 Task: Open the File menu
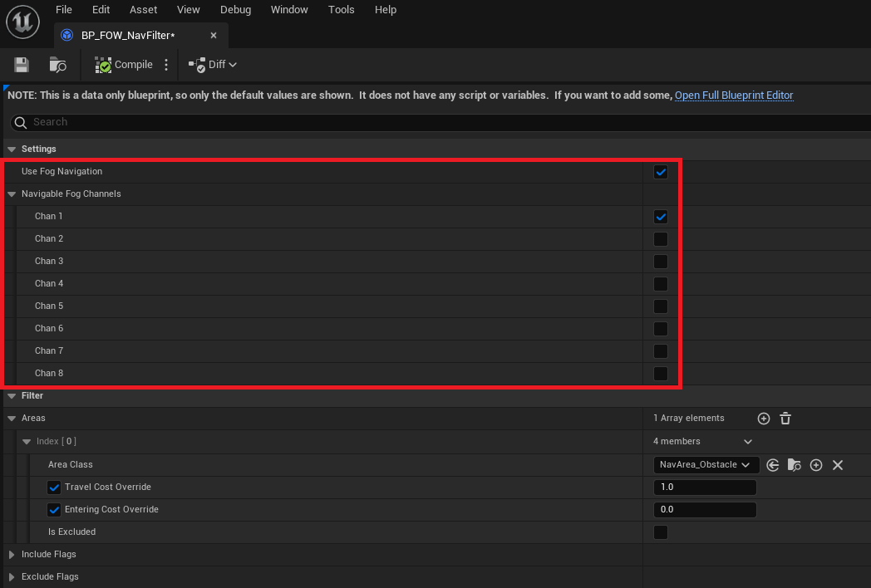[64, 9]
